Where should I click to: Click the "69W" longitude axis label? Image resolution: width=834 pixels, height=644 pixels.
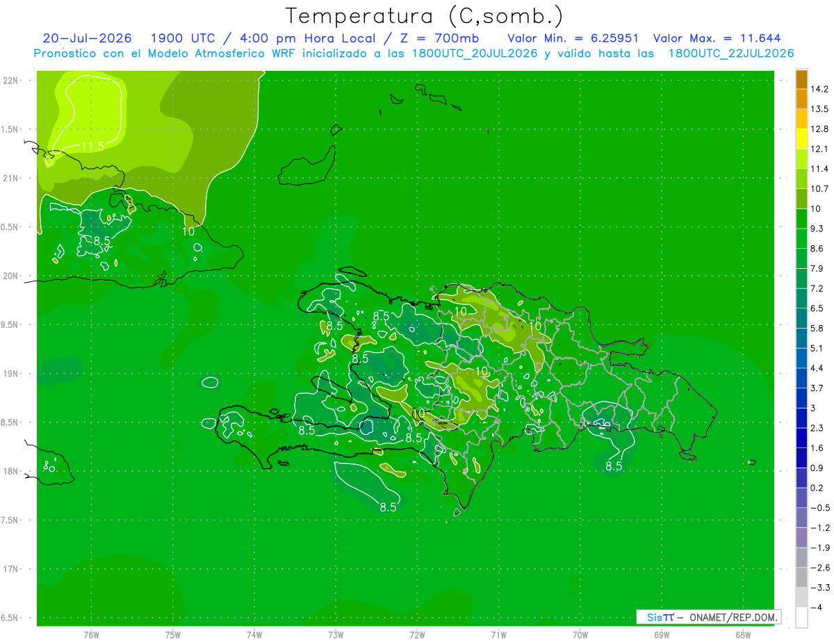(662, 634)
